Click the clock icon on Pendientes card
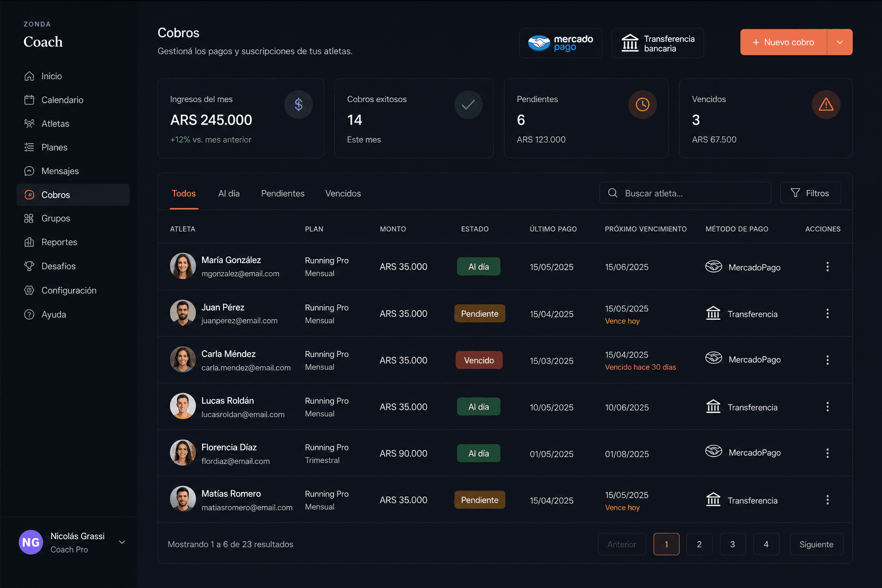 [x=643, y=105]
